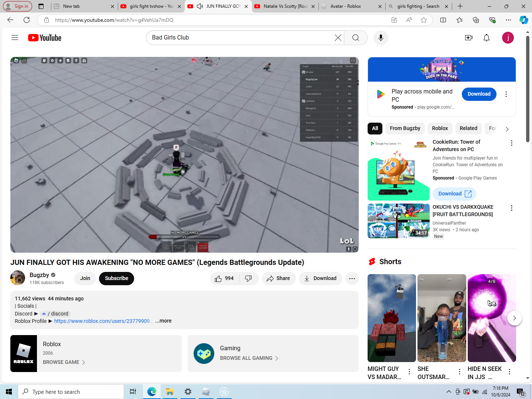Start voice search with the microphone
This screenshot has height=399, width=532.
(x=381, y=38)
